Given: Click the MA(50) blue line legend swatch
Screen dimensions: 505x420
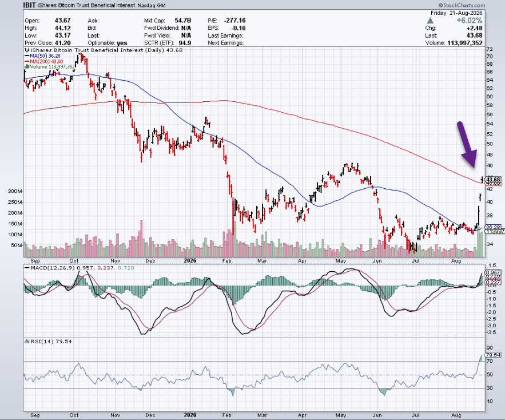Looking at the screenshot, I should 27,56.
